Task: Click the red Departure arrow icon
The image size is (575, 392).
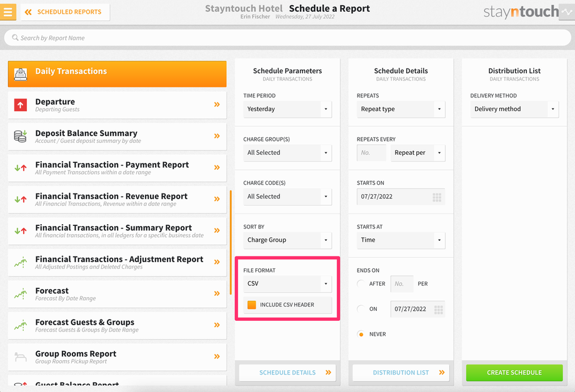Action: pos(21,105)
